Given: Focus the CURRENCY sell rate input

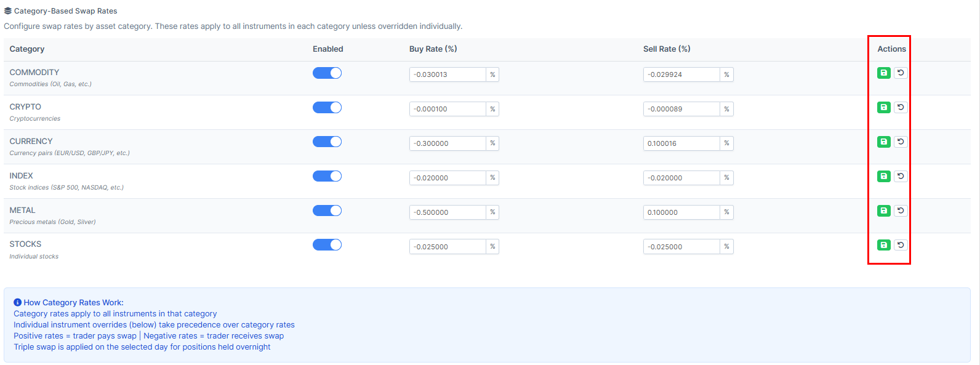Looking at the screenshot, I should click(x=681, y=143).
